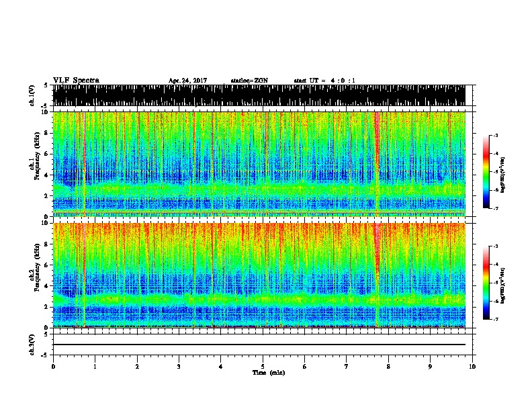Click the "8" kHz tick on ch.1 frequency axis

46,133
